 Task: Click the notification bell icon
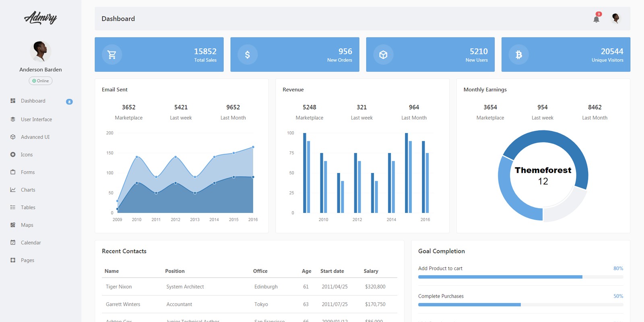point(596,19)
